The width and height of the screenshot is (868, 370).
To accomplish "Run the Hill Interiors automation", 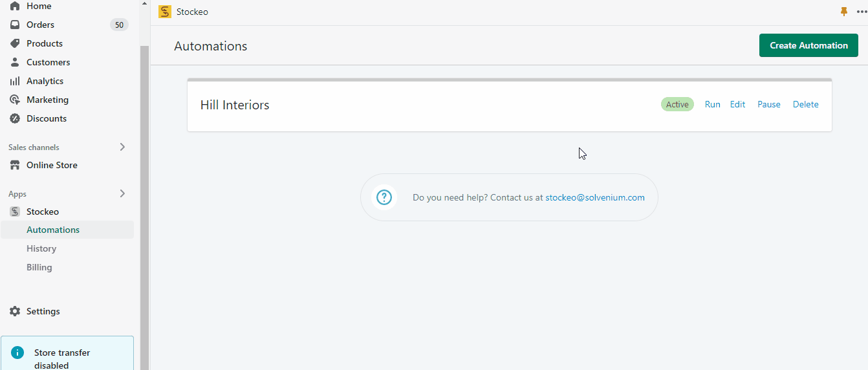I will pos(712,104).
